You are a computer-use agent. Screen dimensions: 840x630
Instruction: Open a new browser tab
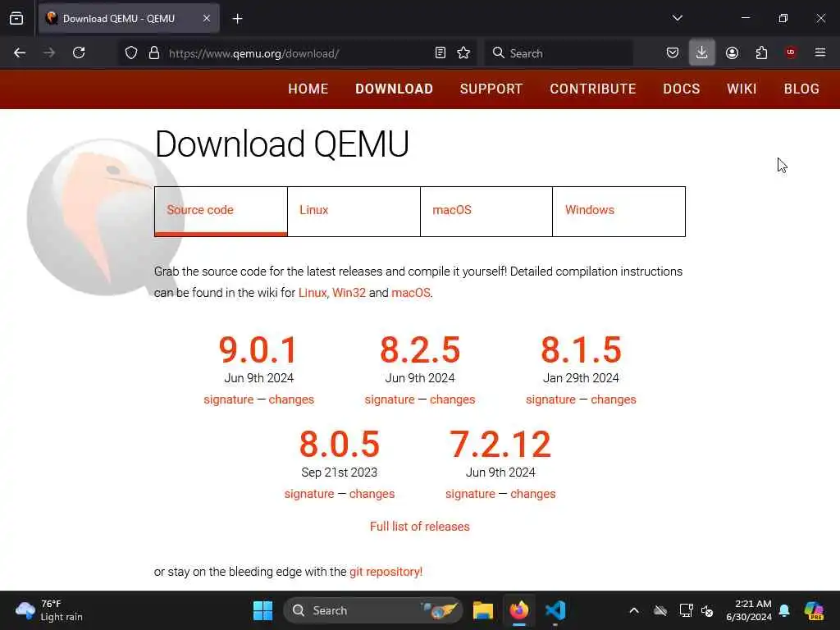tap(237, 19)
